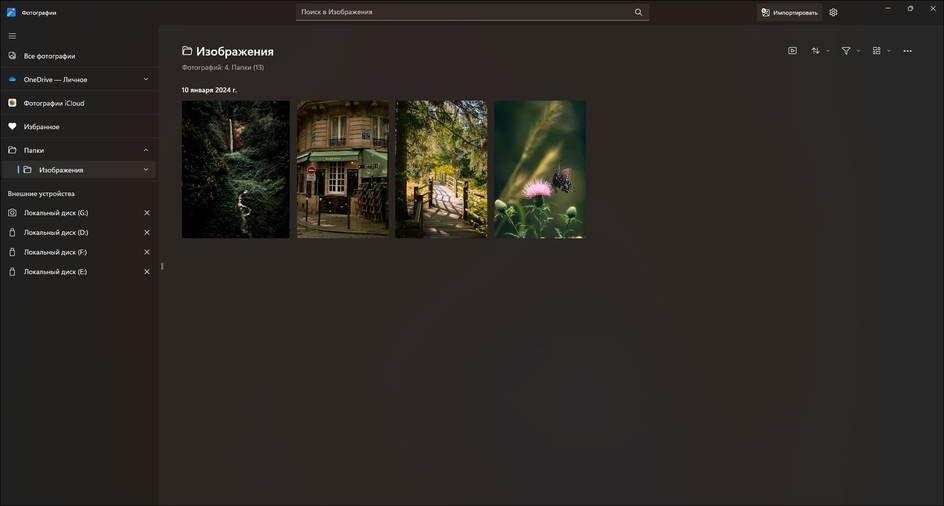Click USB icon of Локальный диск (F:)
This screenshot has width=944, height=506.
coord(12,252)
